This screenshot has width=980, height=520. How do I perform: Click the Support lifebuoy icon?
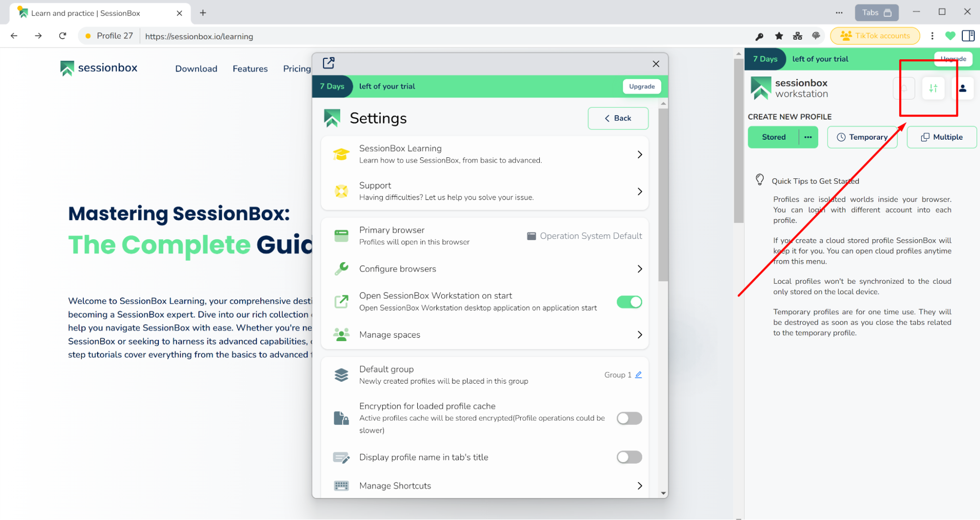click(341, 191)
